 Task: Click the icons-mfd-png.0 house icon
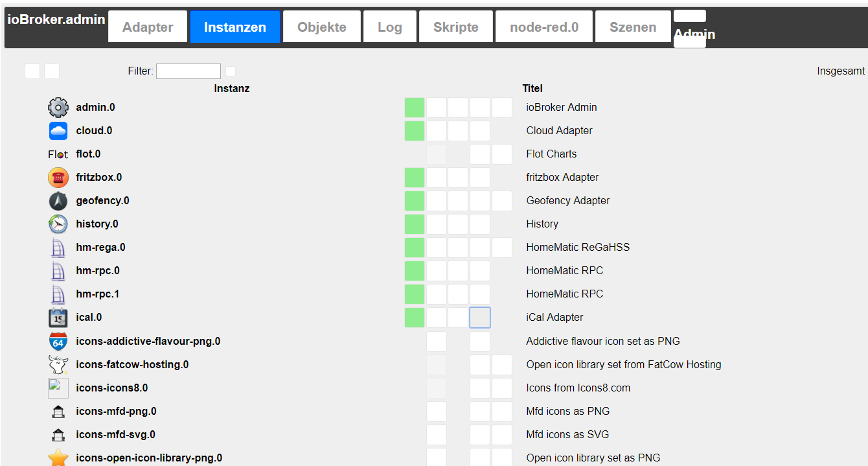pos(58,412)
